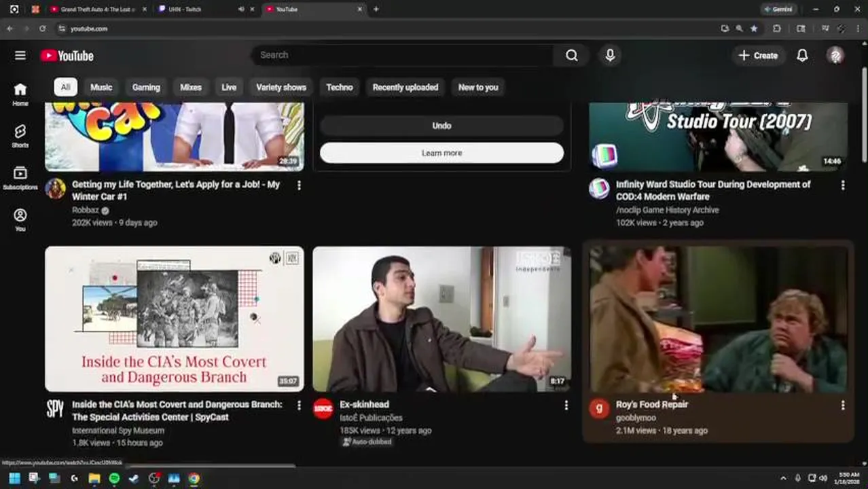The height and width of the screenshot is (489, 868).
Task: Select the Variety shows filter chip
Action: (x=281, y=87)
